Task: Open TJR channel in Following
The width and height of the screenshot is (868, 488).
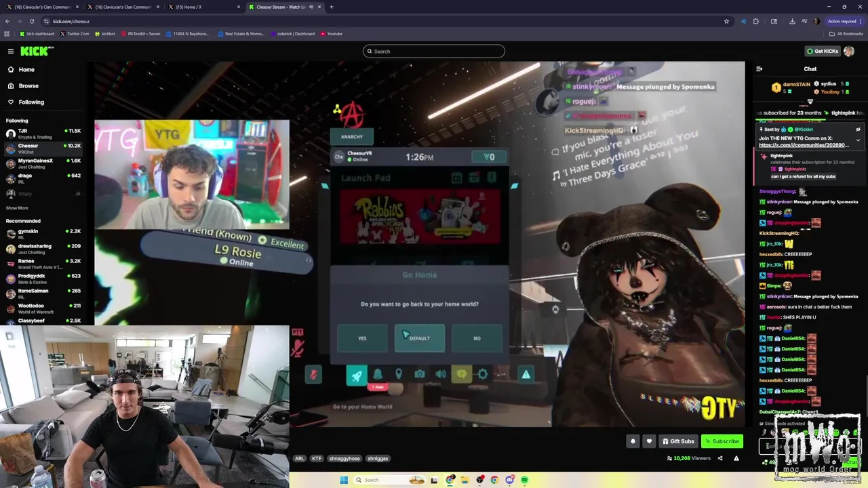Action: click(x=43, y=133)
